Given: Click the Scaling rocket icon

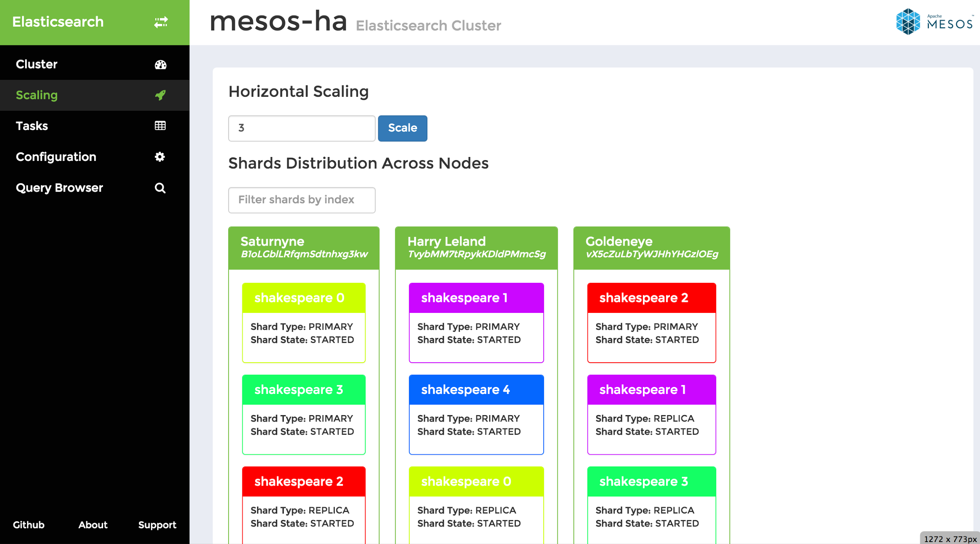Looking at the screenshot, I should pyautogui.click(x=160, y=95).
